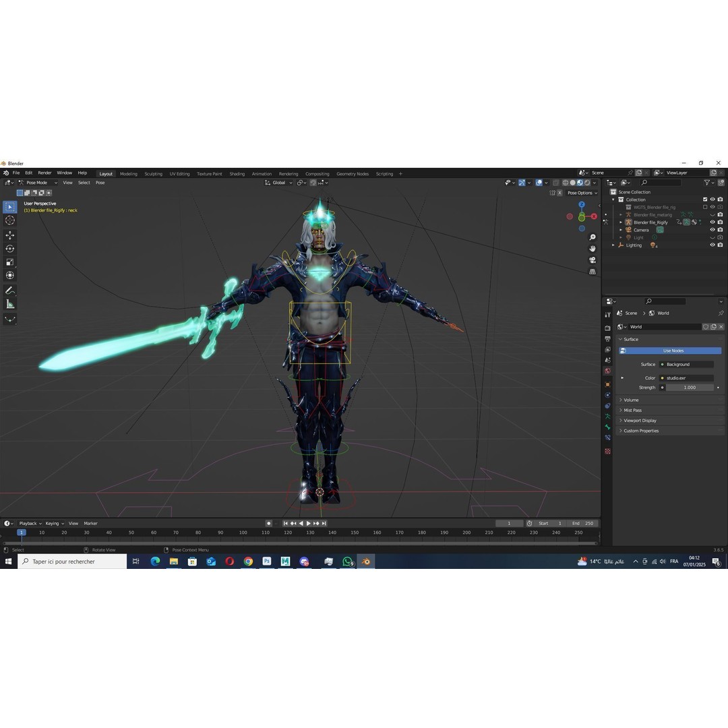Select the 3D Cursor tool
Screen dimensions: 728x728
click(9, 220)
